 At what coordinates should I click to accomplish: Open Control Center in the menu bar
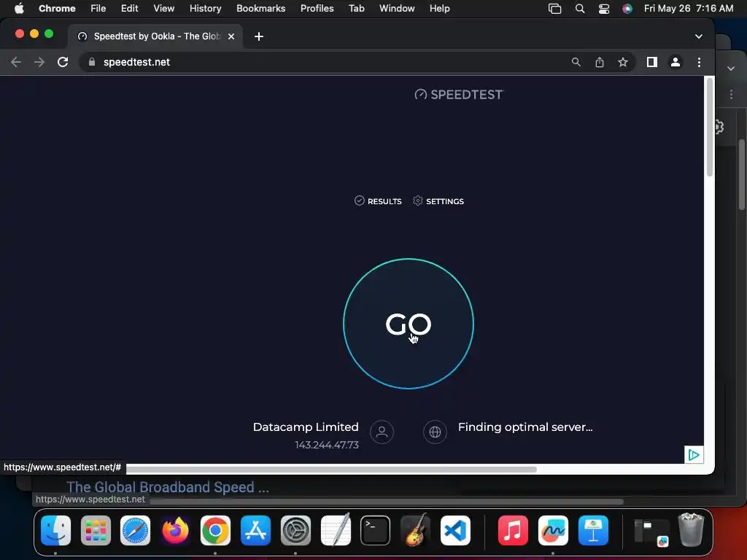(603, 8)
